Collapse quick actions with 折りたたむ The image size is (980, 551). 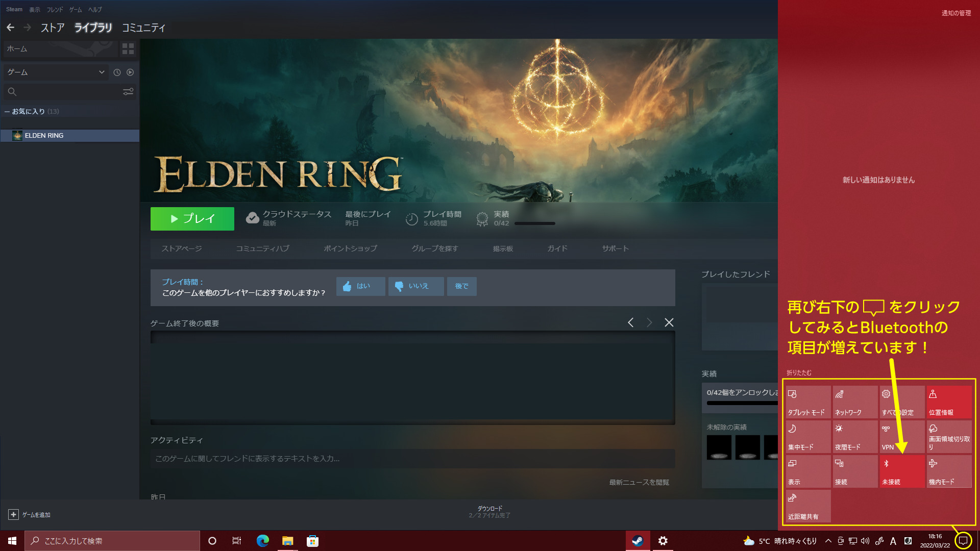tap(799, 373)
